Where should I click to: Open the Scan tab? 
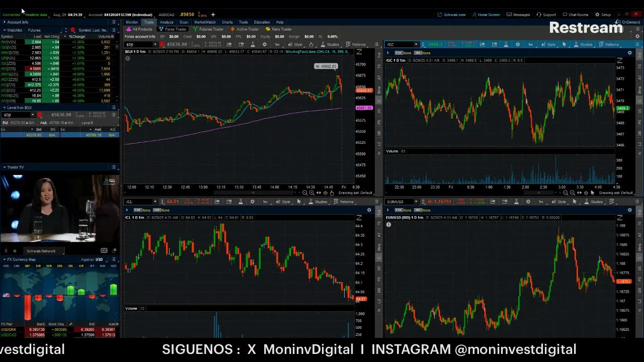click(184, 22)
